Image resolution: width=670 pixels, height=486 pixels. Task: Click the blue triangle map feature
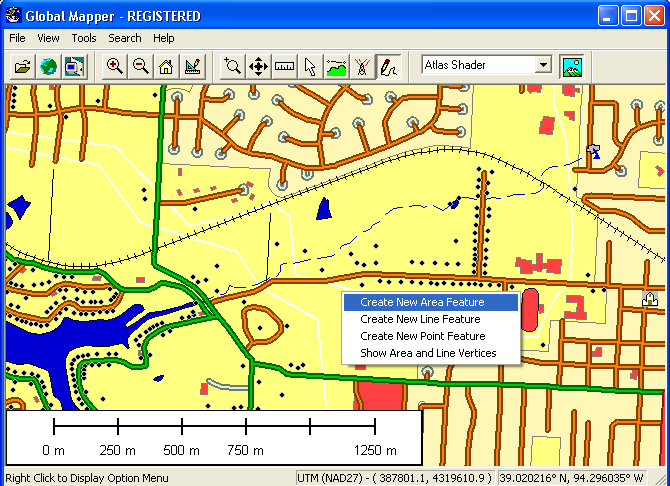click(324, 209)
